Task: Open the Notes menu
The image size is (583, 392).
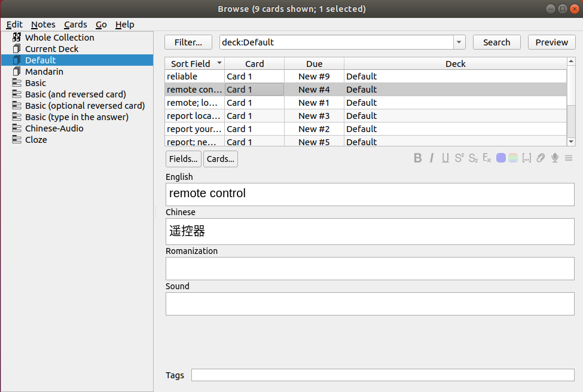Action: pos(43,24)
